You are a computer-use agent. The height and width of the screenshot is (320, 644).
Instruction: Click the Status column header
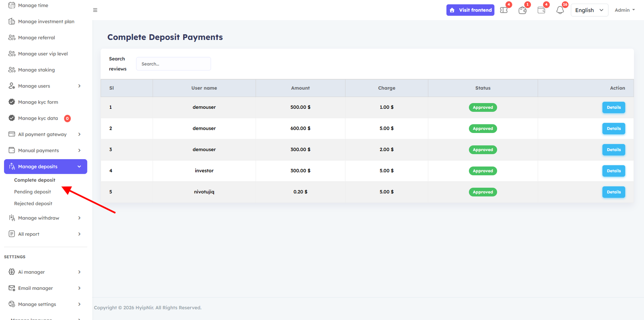click(x=483, y=88)
